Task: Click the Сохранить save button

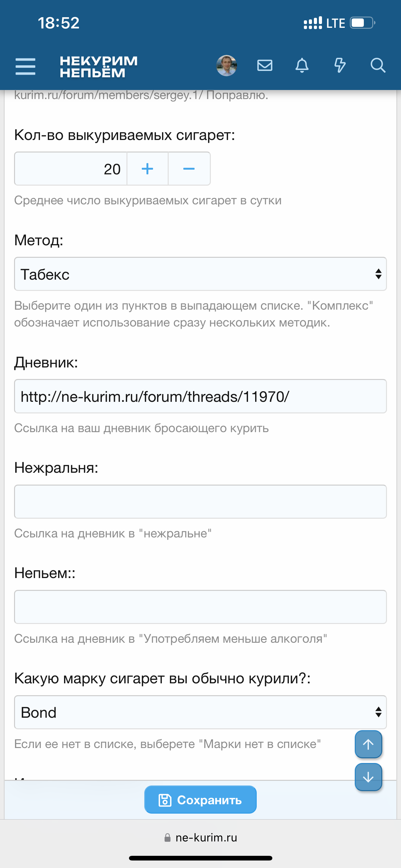Action: coord(200,800)
